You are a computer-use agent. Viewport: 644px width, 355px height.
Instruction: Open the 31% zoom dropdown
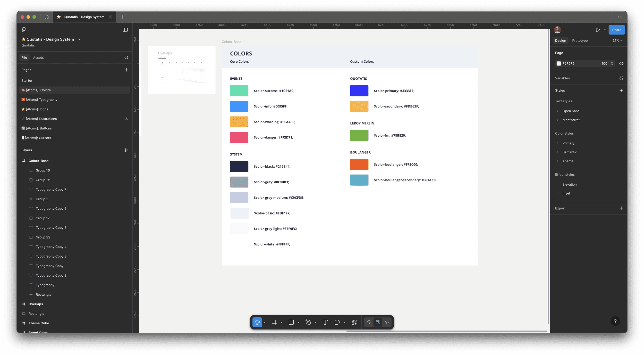(617, 41)
